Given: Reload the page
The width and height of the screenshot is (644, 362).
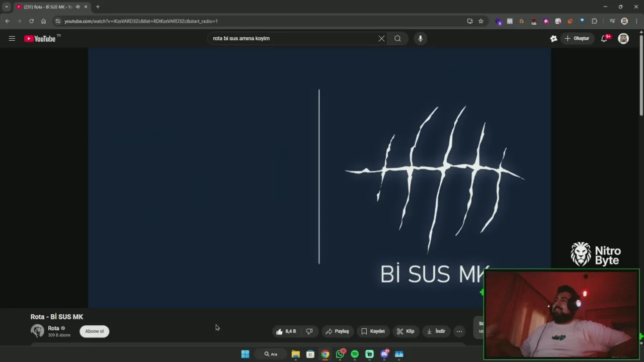Looking at the screenshot, I should click(31, 21).
